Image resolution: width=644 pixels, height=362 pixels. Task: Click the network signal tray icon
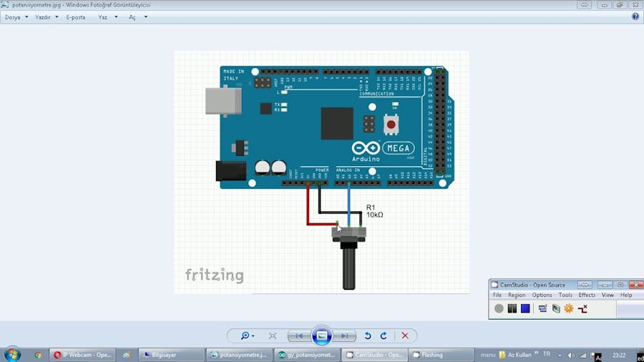[582, 356]
